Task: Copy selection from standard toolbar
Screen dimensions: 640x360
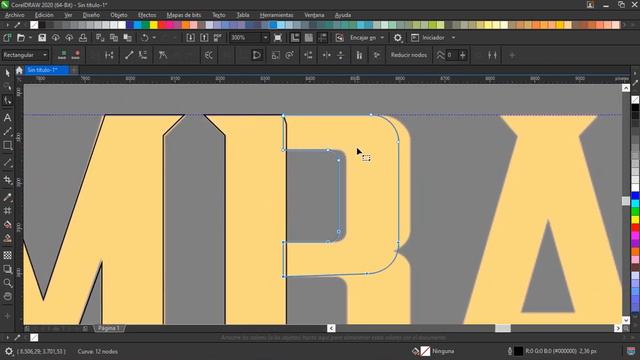Action: 114,38
